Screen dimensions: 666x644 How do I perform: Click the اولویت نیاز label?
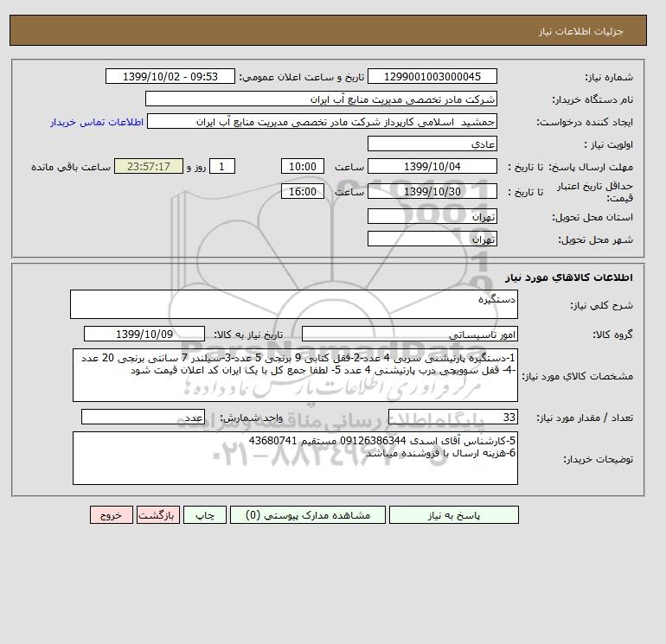608,144
